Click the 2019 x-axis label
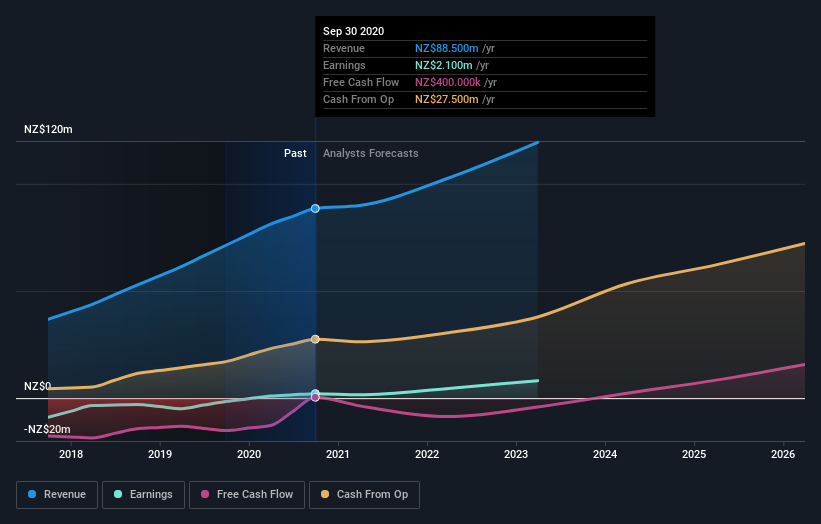Viewport: 821px width, 524px height. 160,454
